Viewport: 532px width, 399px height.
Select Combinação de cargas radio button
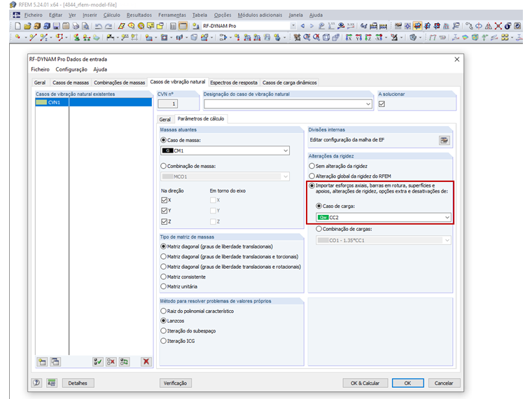point(318,229)
